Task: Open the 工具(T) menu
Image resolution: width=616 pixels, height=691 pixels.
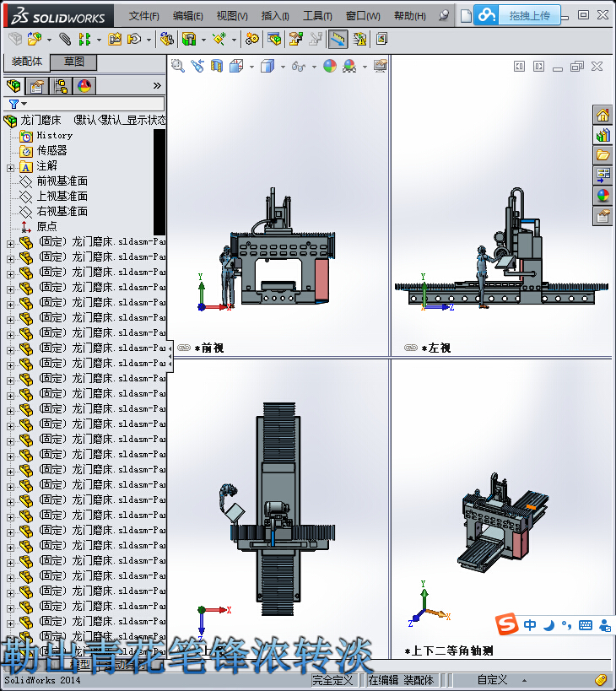Action: pos(317,16)
